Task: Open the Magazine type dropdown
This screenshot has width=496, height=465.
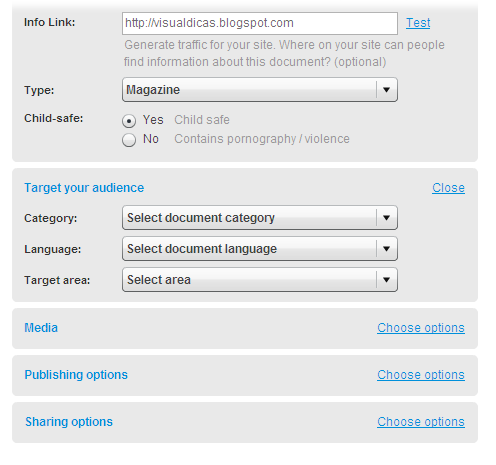Action: click(x=260, y=90)
